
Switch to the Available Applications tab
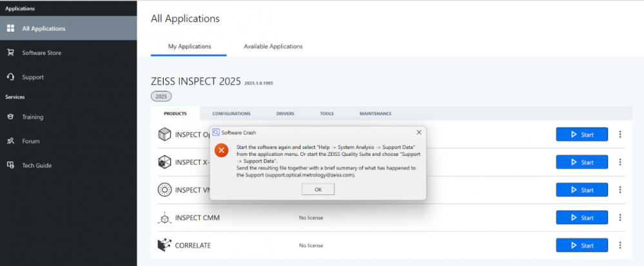(x=273, y=46)
